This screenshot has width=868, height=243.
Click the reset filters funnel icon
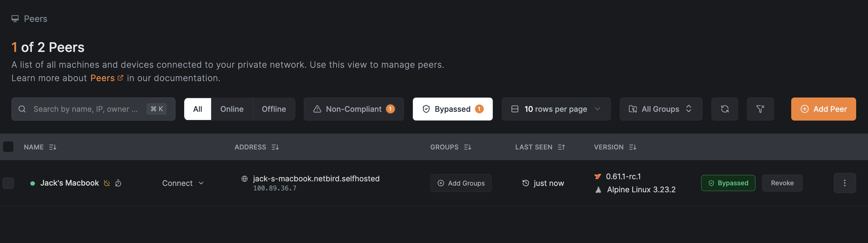760,109
